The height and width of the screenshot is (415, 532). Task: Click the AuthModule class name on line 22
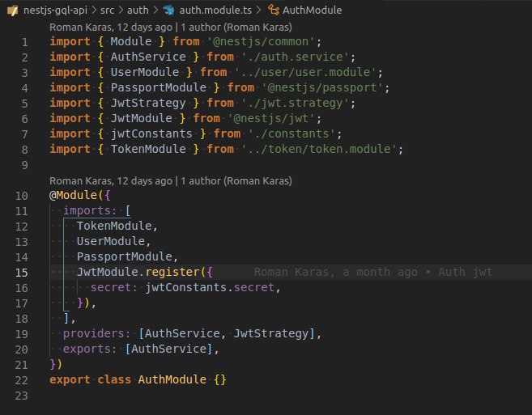[172, 379]
